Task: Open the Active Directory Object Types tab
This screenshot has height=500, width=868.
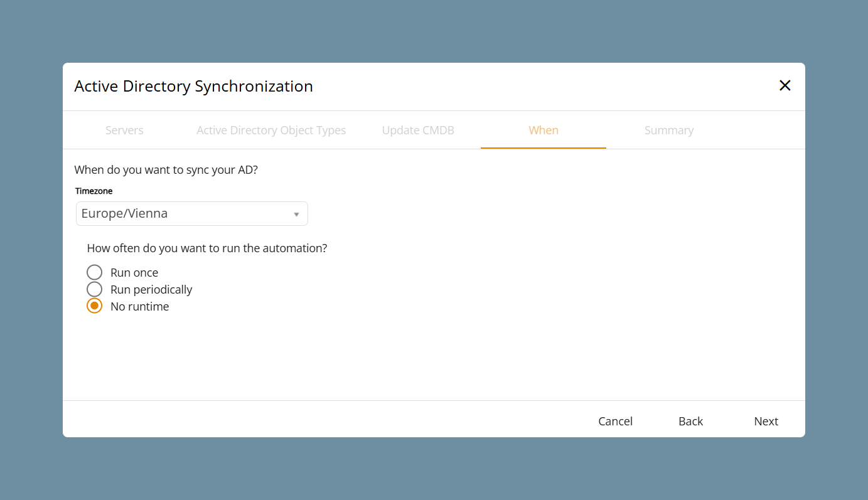Action: 271,130
